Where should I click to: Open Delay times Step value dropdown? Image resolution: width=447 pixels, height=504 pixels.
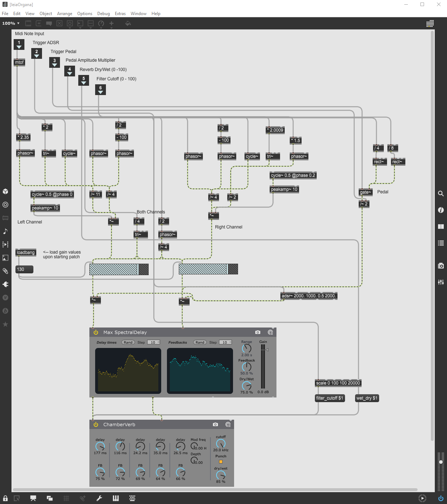(154, 342)
